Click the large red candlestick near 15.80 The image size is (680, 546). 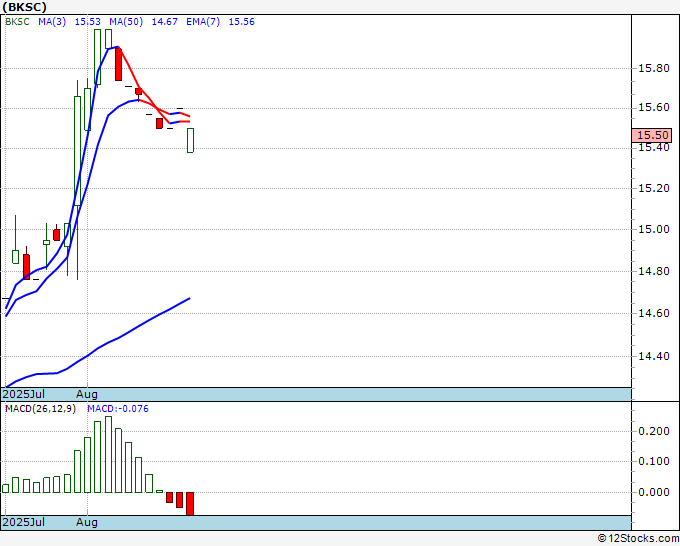[118, 64]
